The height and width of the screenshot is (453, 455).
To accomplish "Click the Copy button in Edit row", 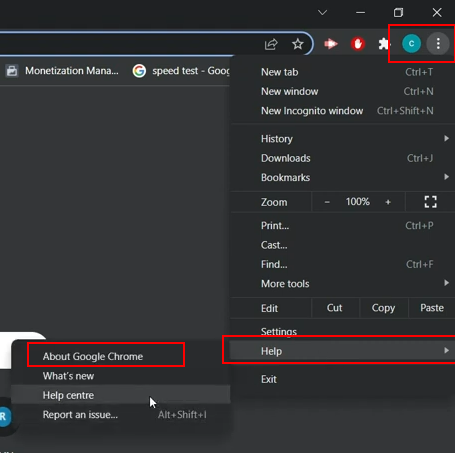I will click(x=383, y=308).
